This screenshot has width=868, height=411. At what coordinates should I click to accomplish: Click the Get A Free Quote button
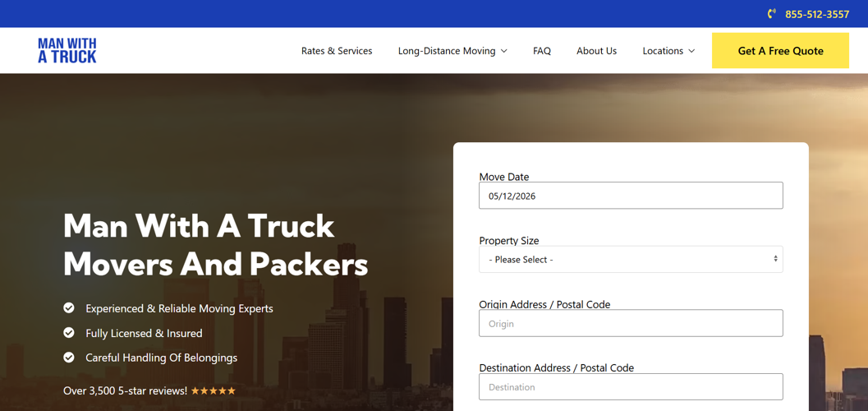[780, 50]
